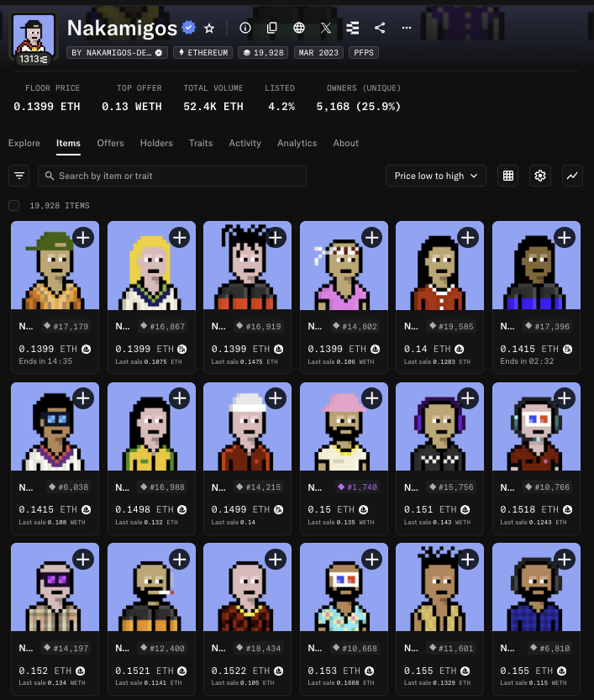Open the more options ellipsis menu
This screenshot has width=594, height=700.
click(407, 28)
